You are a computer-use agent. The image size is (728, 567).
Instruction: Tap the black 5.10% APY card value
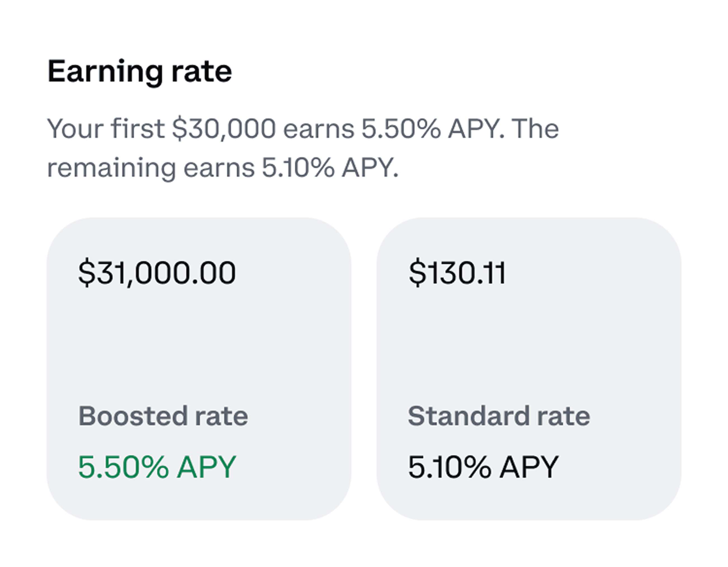[x=483, y=467]
